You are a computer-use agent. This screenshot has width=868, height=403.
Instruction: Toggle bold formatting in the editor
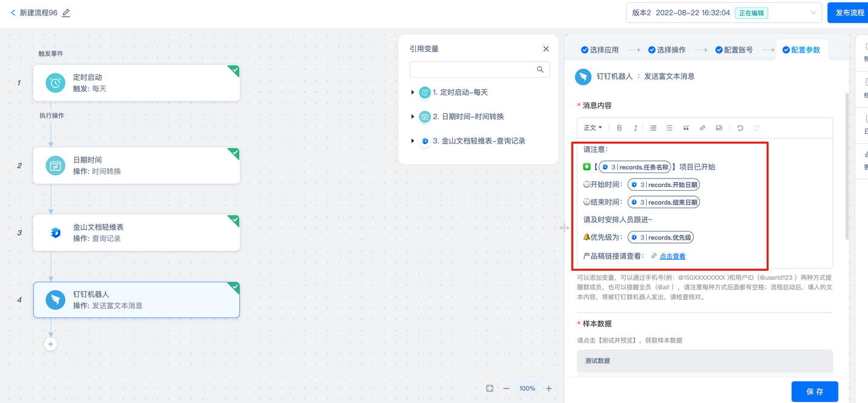[619, 128]
